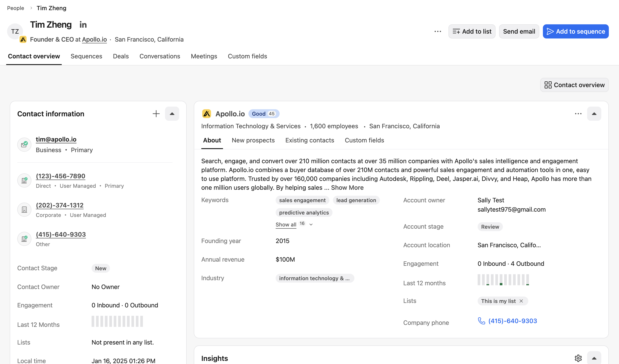Screen dimensions: 619x364
Task: Open Tim Zheng's LinkedIn profile icon
Action: (83, 25)
